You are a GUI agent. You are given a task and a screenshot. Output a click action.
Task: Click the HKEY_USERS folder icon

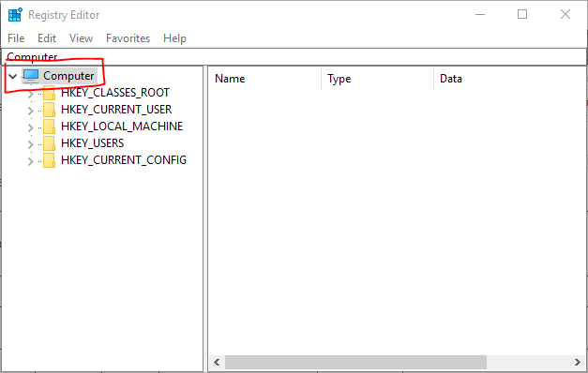(x=49, y=143)
